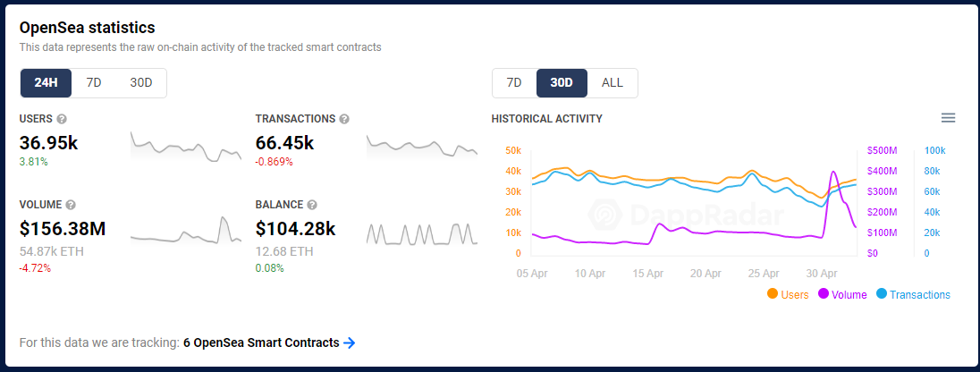The image size is (980, 372).
Task: Switch statistics period to 7D
Action: [x=94, y=83]
